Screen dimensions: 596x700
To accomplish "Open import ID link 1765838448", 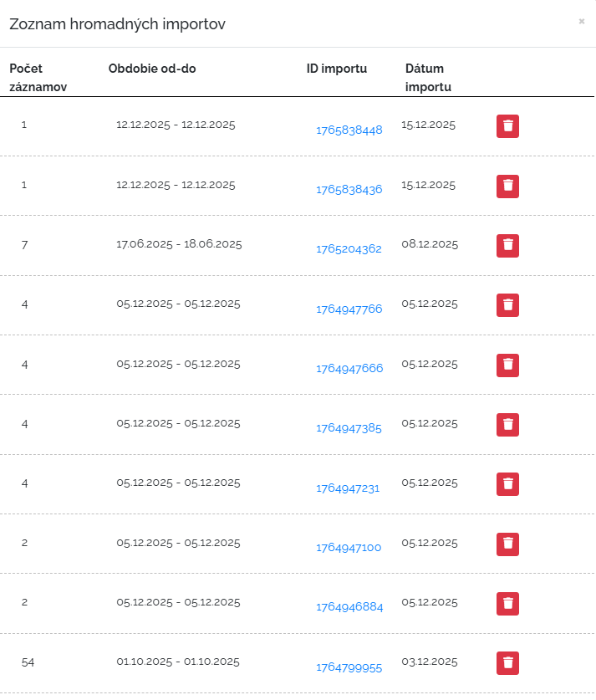I will pos(349,130).
